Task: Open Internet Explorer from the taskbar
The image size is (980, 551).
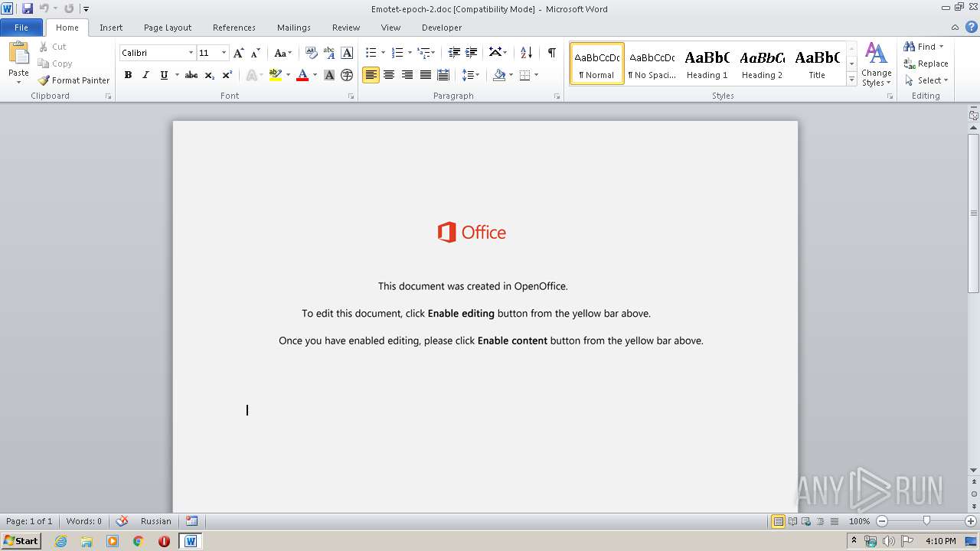Action: point(61,541)
